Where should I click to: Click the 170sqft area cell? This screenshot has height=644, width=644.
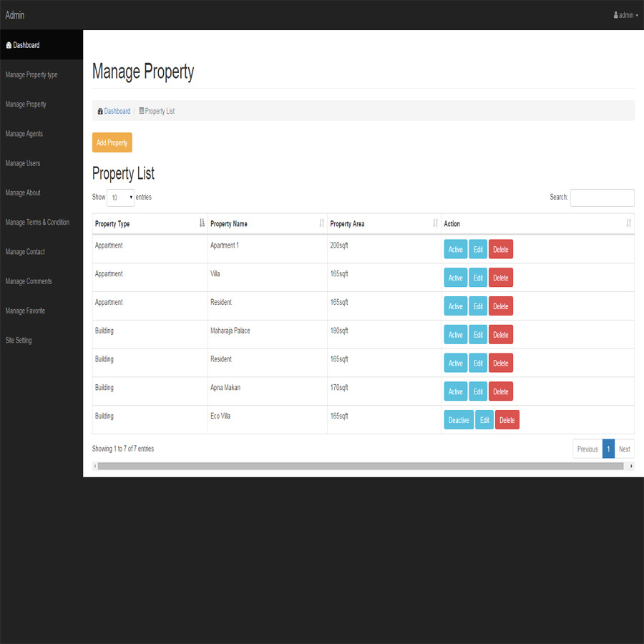[x=384, y=391]
